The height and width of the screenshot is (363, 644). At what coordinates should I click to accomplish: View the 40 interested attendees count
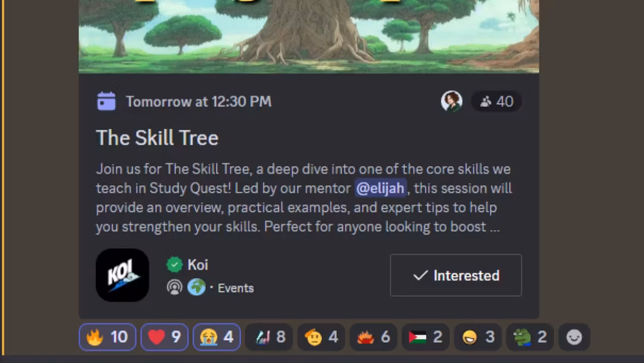coord(497,101)
